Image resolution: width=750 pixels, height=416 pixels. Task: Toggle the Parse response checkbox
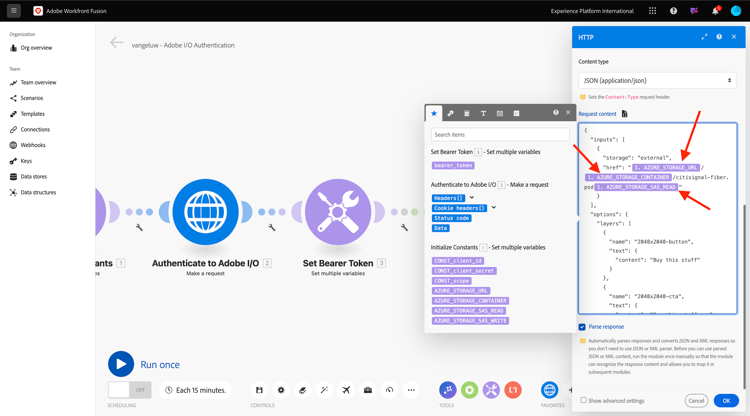click(582, 327)
